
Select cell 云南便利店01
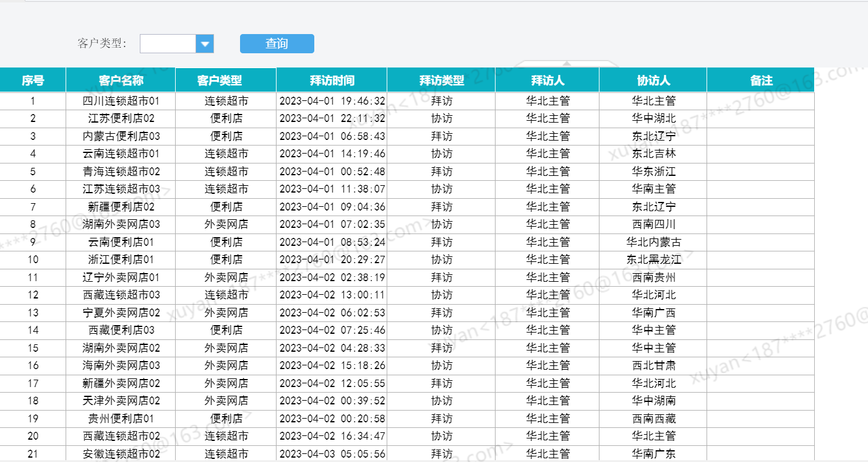tap(121, 242)
